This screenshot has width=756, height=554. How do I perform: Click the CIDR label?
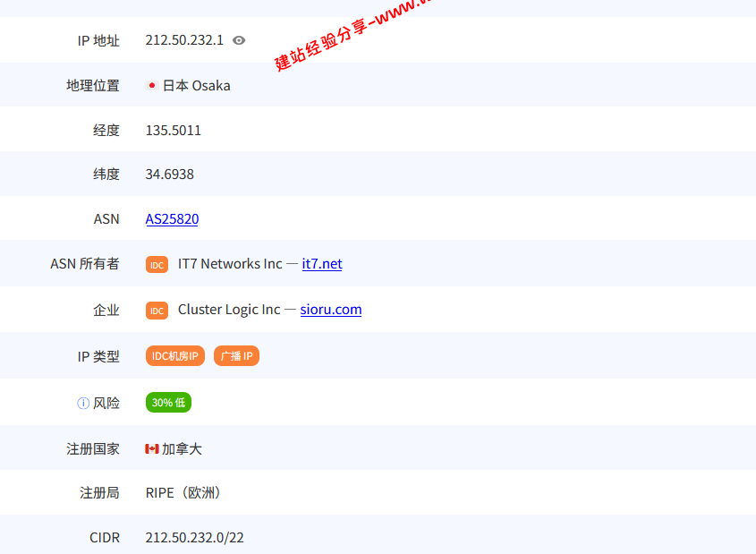coord(105,538)
